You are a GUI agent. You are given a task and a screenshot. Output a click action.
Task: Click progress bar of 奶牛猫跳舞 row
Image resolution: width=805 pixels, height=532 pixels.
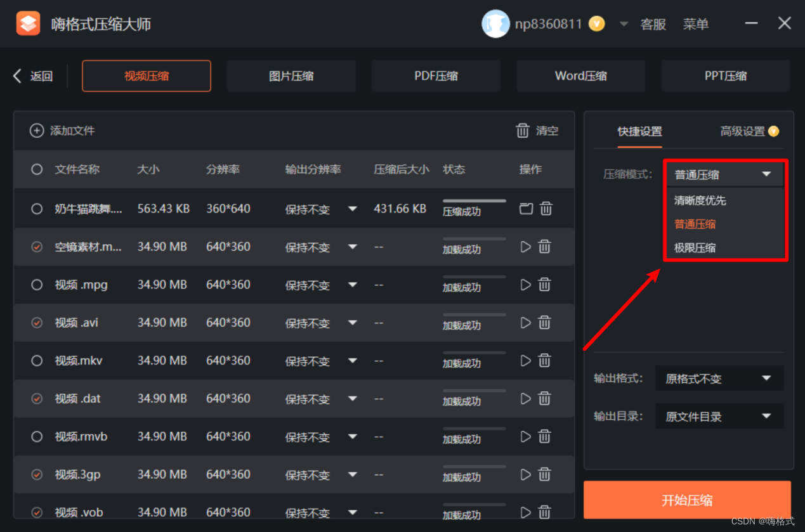coord(474,201)
